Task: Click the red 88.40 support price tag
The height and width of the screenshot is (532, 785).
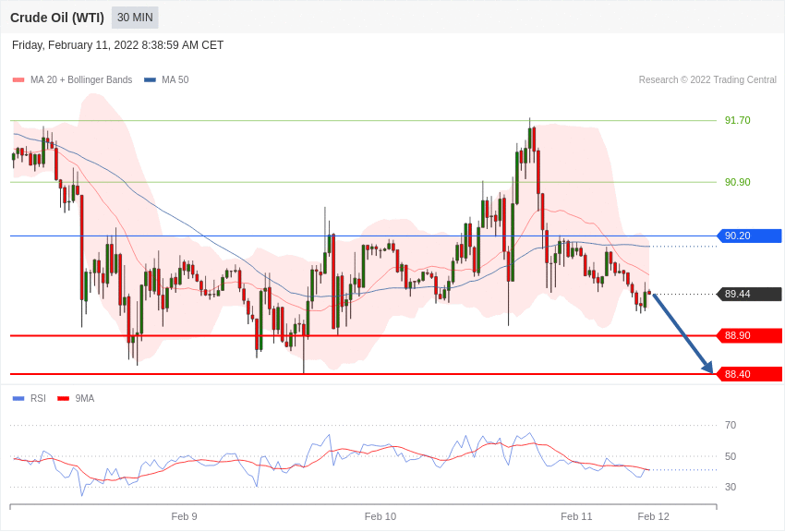Action: 750,374
